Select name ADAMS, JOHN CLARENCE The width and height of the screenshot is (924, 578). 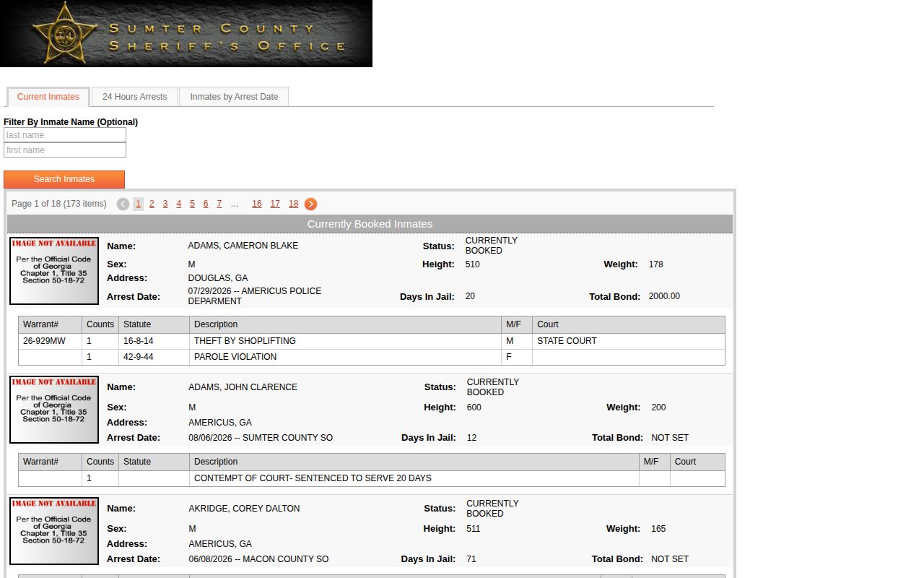243,387
